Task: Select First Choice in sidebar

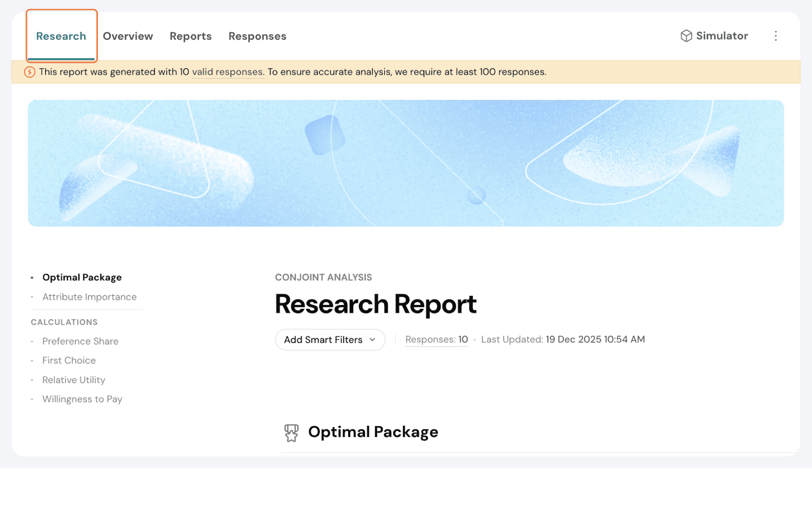Action: [69, 361]
